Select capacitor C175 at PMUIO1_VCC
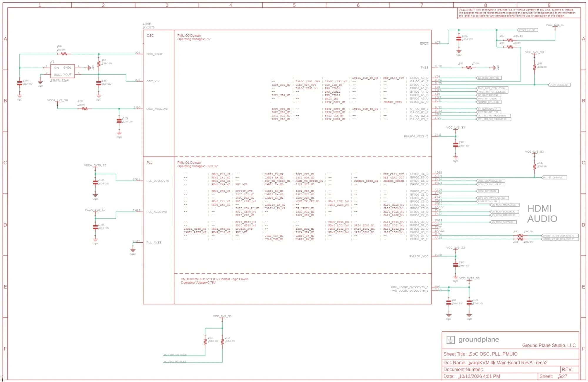 tap(455, 265)
